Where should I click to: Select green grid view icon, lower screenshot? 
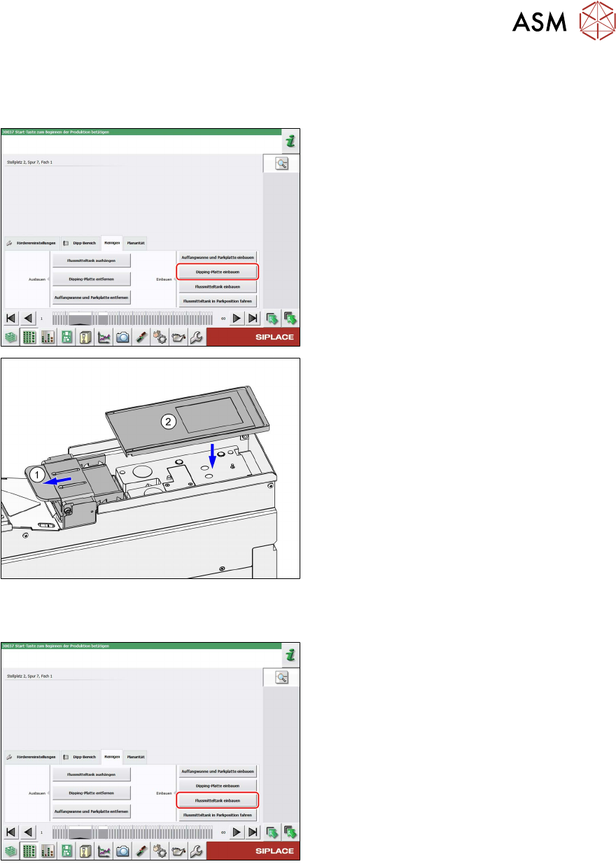point(29,851)
